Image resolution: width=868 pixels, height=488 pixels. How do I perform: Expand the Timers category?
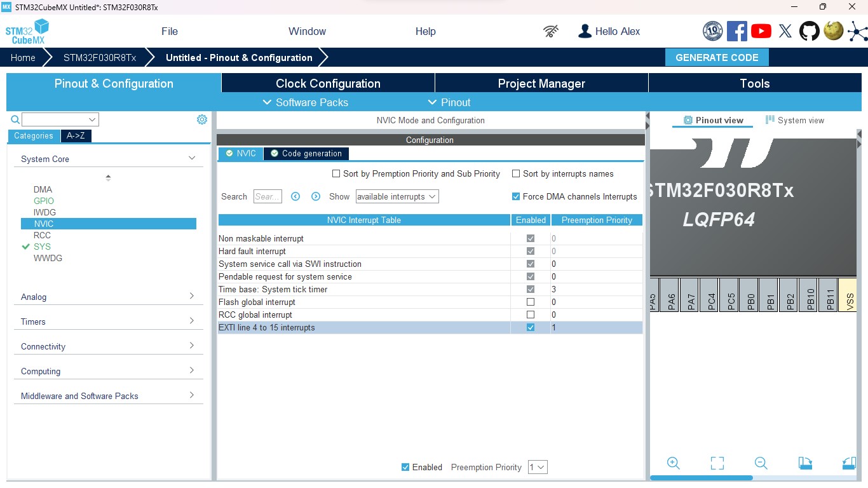click(192, 321)
